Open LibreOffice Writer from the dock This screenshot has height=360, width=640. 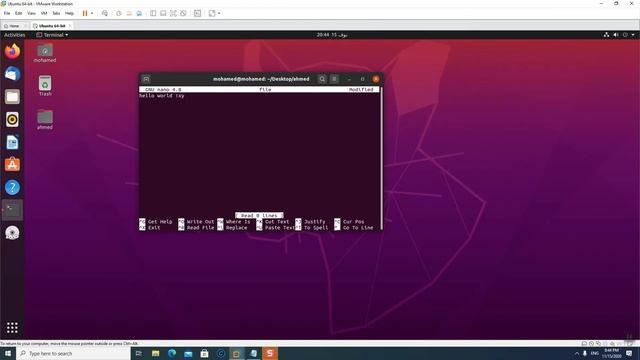point(12,142)
